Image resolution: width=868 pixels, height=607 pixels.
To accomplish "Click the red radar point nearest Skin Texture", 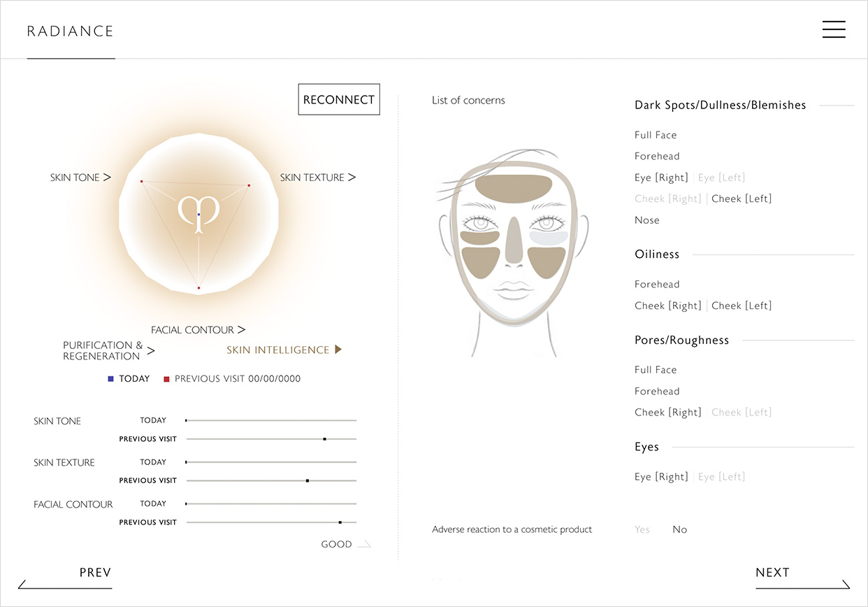I will point(249,185).
